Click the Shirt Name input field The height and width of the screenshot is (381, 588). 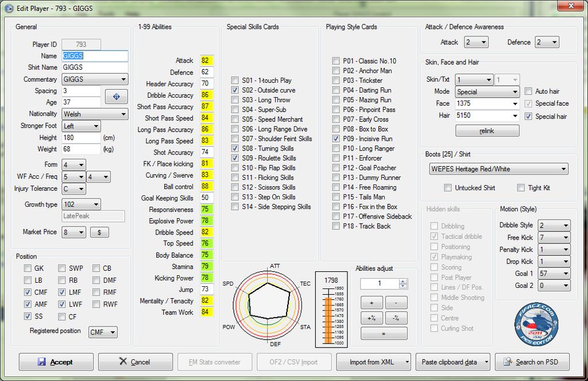pos(94,68)
